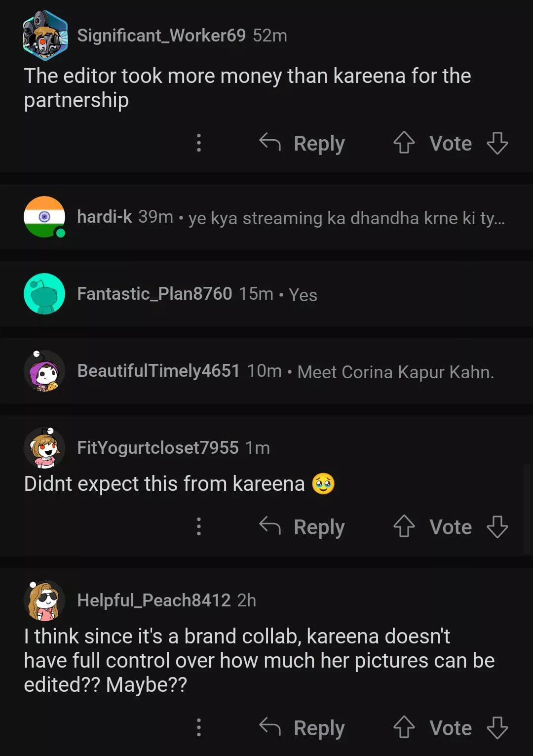Expand BeautifulTimely4651's collapsed comment

click(x=395, y=372)
